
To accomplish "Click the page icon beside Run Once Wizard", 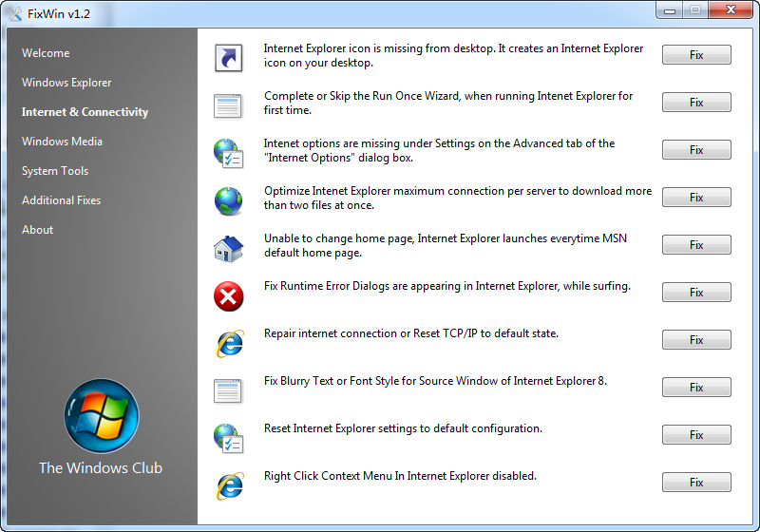I will coord(228,106).
